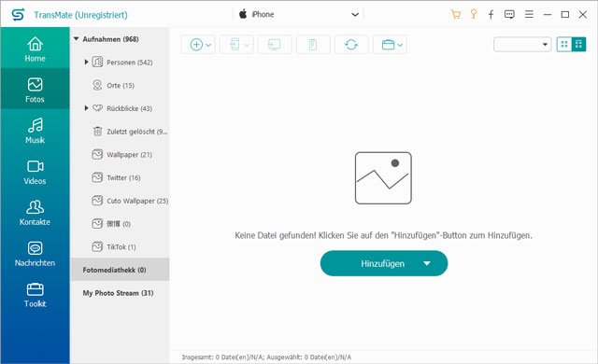598x364 pixels.
Task: Select the Wallpaper (21) album
Action: [129, 155]
